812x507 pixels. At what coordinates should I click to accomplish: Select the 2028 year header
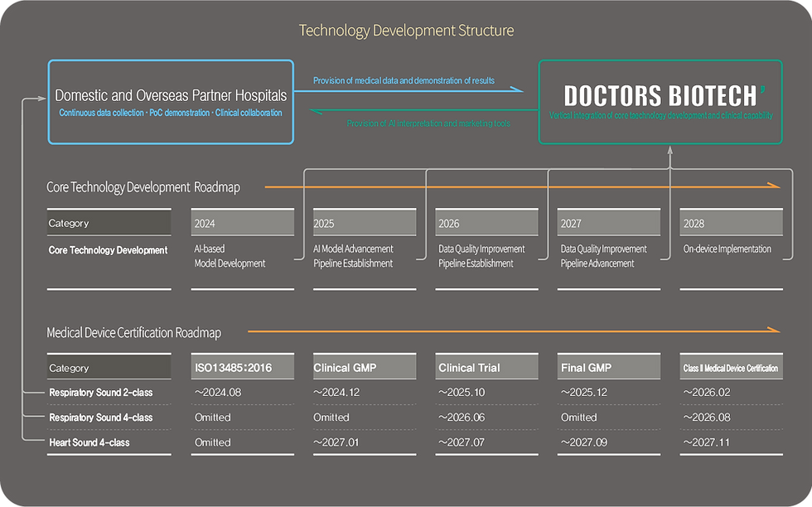pyautogui.click(x=731, y=223)
